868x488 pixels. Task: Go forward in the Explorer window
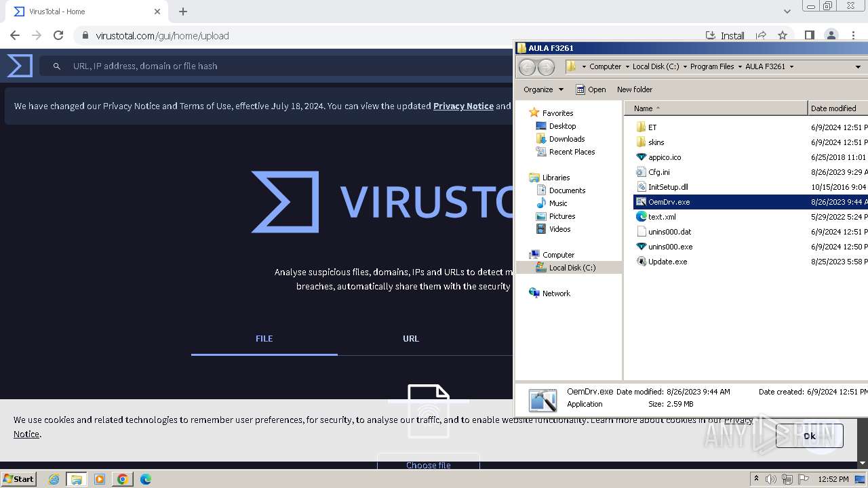coord(546,66)
